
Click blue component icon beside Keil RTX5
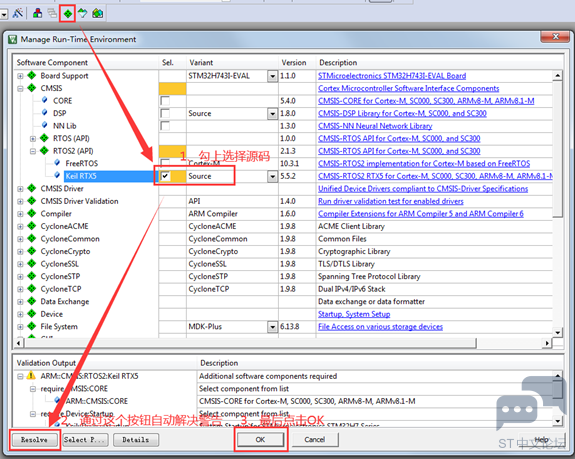(x=57, y=175)
